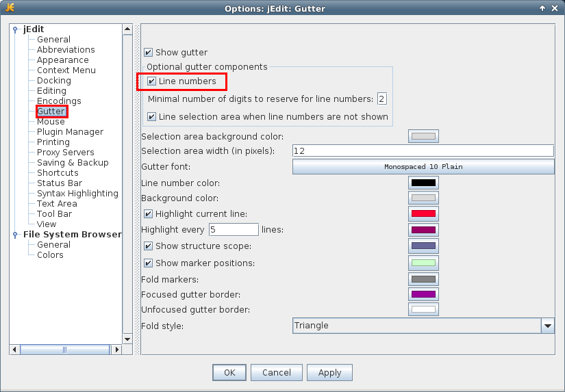The width and height of the screenshot is (565, 392).
Task: Change the Line number color swatch
Action: click(x=423, y=183)
